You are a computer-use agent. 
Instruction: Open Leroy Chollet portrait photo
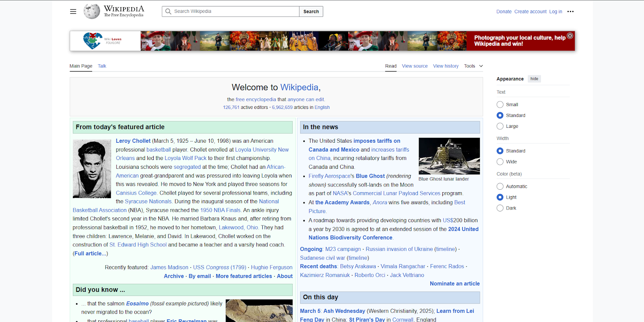[92, 169]
